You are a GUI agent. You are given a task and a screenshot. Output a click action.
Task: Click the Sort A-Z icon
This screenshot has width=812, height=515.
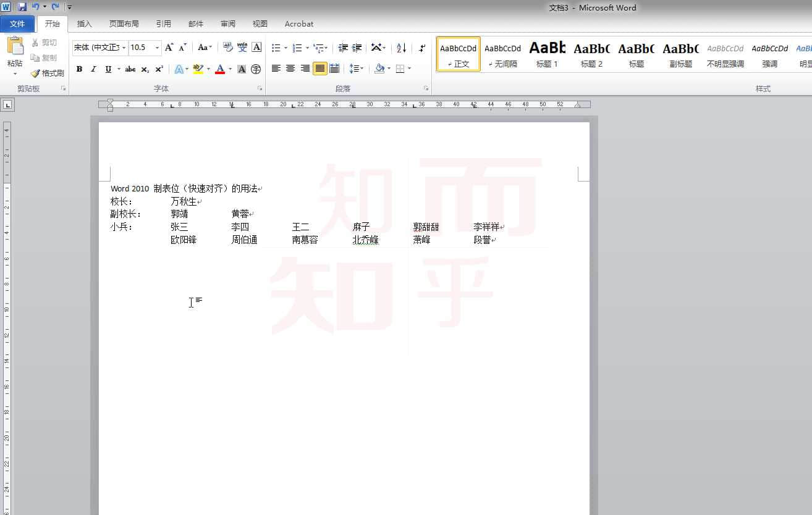(x=401, y=48)
